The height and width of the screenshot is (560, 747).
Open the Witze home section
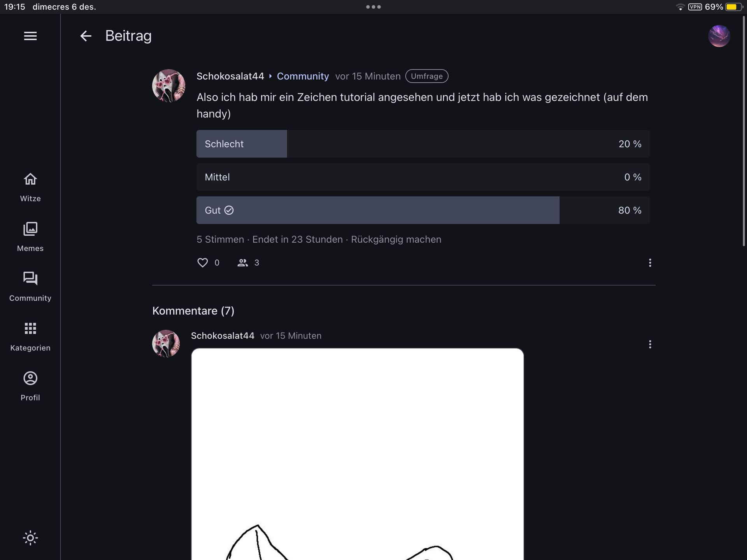click(x=30, y=187)
